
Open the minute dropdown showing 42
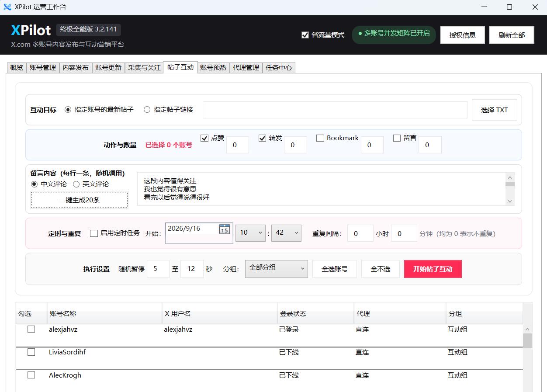(286, 233)
